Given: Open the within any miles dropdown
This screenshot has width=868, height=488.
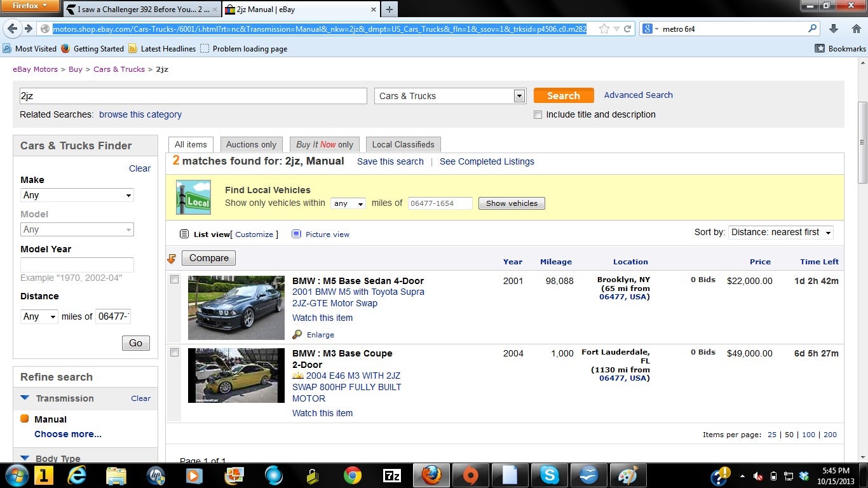Looking at the screenshot, I should click(348, 203).
